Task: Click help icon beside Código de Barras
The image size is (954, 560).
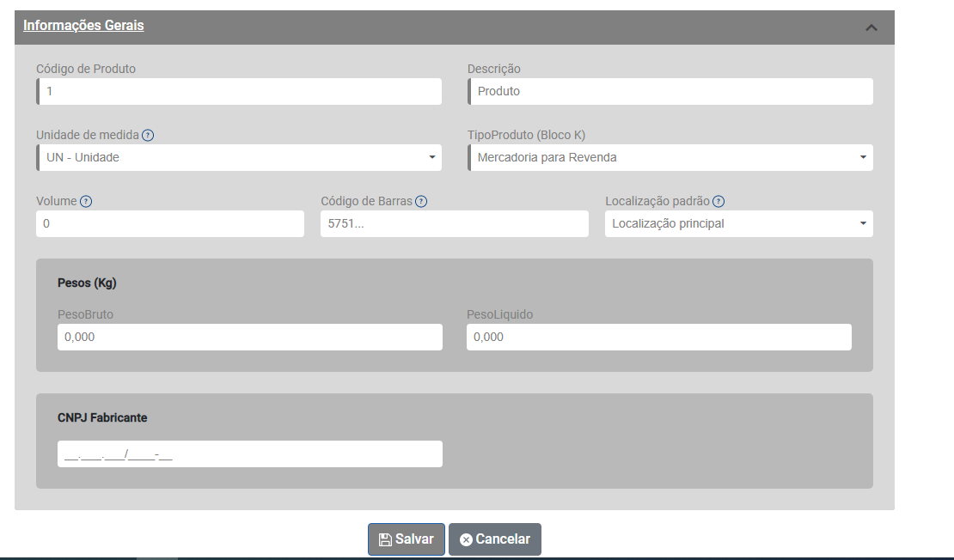Action: click(x=421, y=202)
